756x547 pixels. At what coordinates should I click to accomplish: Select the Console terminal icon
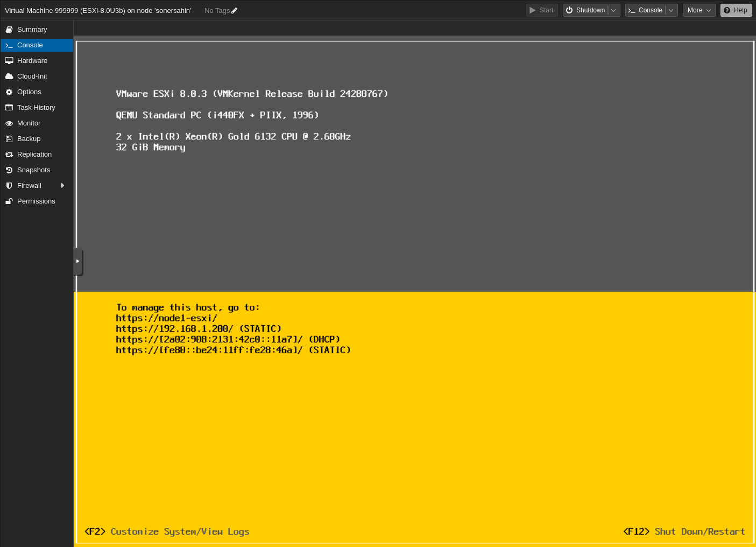pos(9,45)
